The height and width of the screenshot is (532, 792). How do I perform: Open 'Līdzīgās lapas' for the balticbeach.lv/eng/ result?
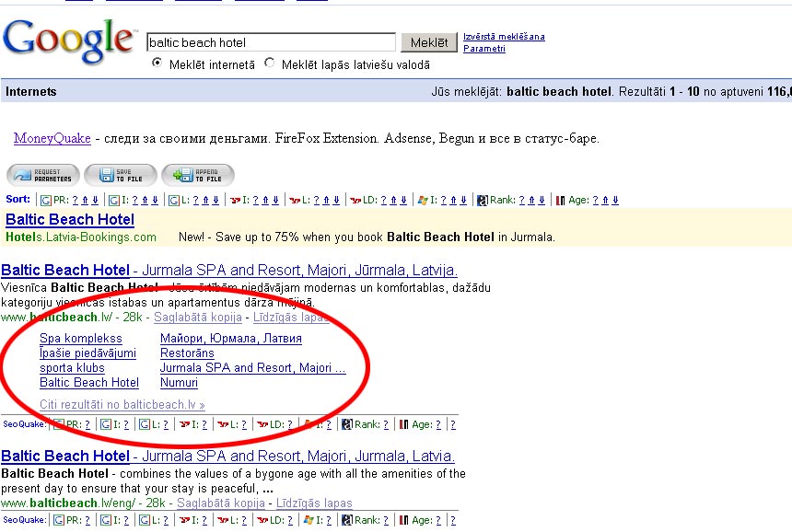(314, 503)
